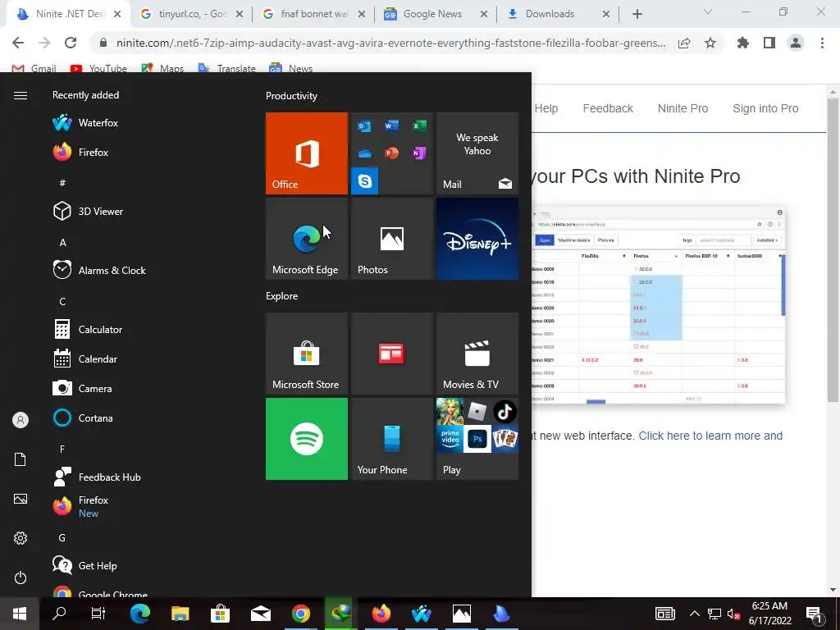Screen dimensions: 840x630
Task: Click the address bar URL
Action: (x=391, y=43)
